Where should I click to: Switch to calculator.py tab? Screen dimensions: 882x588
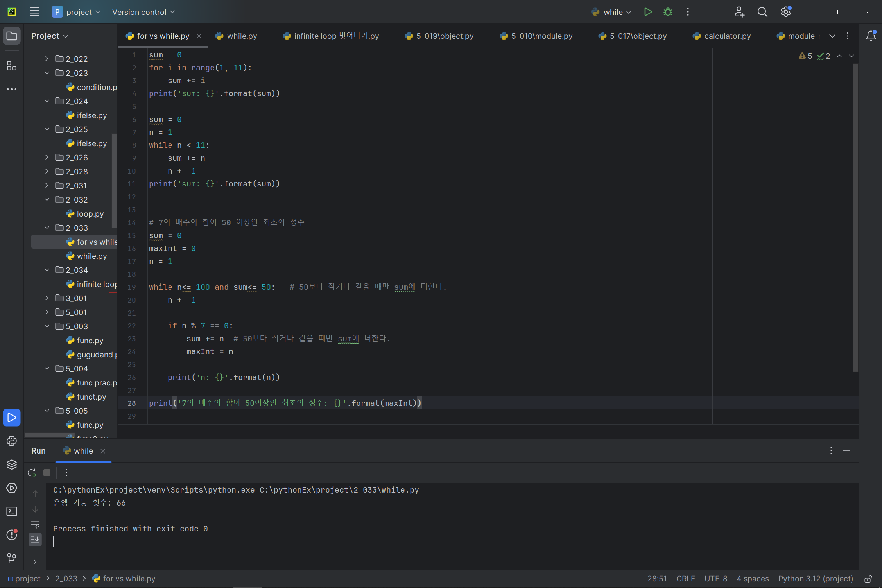coord(722,36)
